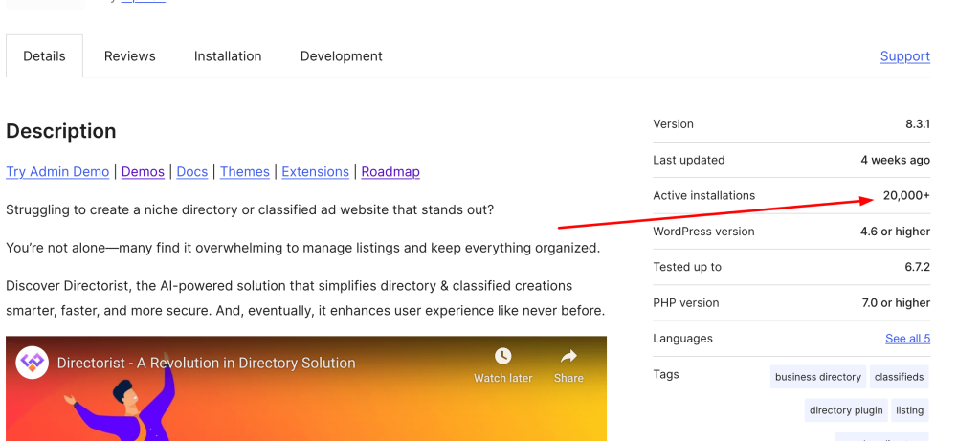The width and height of the screenshot is (980, 441).
Task: Click the '4.6 or higher' WordPress version value
Action: [x=895, y=232]
